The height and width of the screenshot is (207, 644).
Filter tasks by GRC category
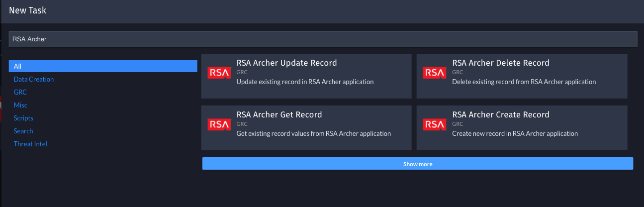20,92
